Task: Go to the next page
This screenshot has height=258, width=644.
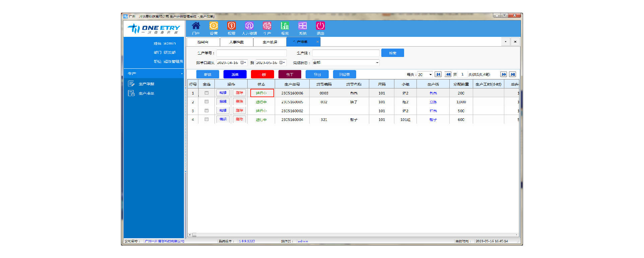Action: pyautogui.click(x=504, y=74)
